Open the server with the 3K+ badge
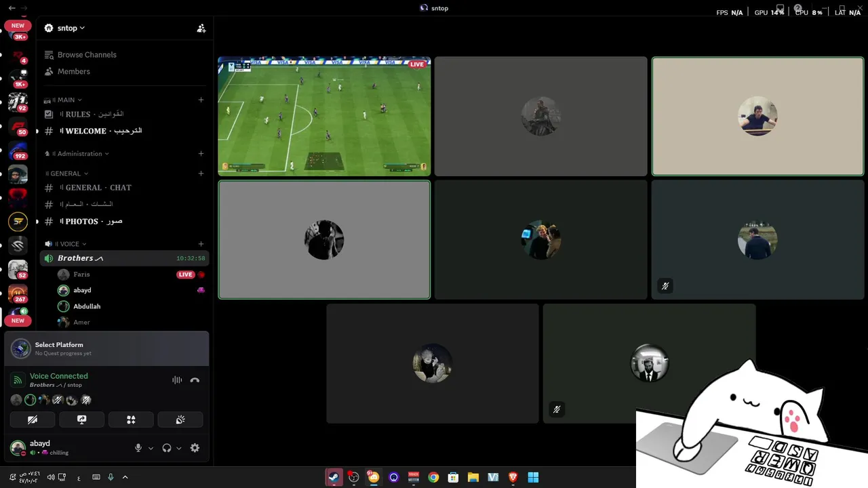 (18, 34)
